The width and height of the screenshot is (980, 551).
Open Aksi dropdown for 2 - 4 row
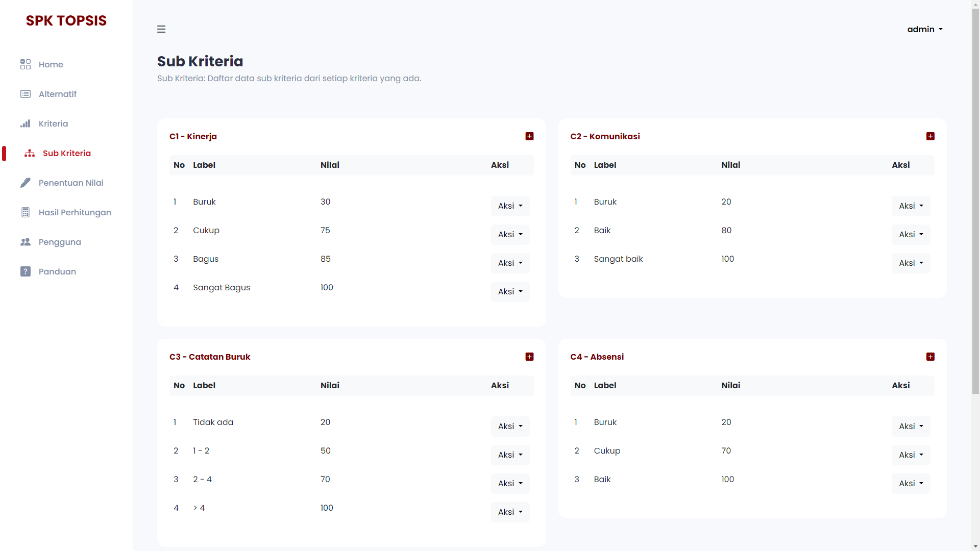pos(510,484)
